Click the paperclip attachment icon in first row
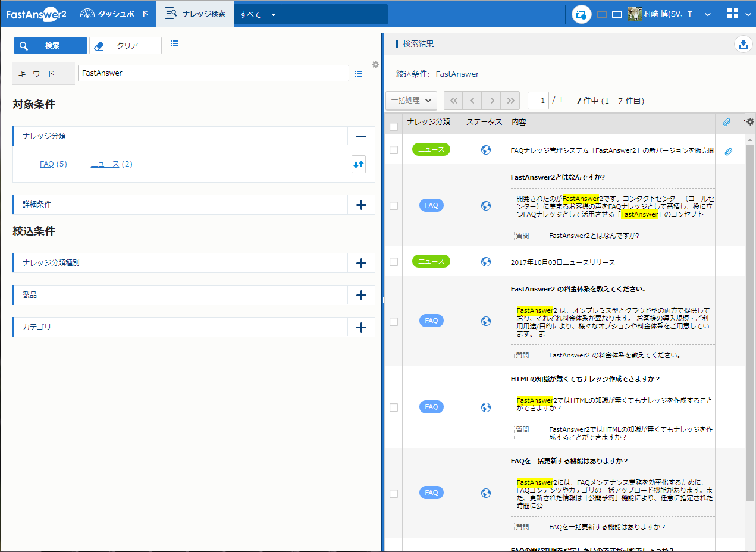 point(728,152)
